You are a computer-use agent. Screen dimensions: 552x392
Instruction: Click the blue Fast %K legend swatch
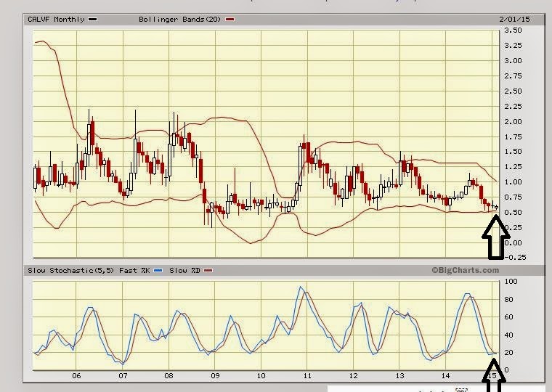158,271
